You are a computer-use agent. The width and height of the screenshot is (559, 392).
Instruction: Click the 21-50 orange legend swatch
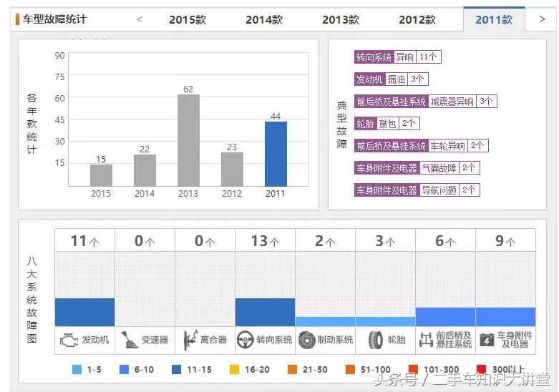point(292,369)
